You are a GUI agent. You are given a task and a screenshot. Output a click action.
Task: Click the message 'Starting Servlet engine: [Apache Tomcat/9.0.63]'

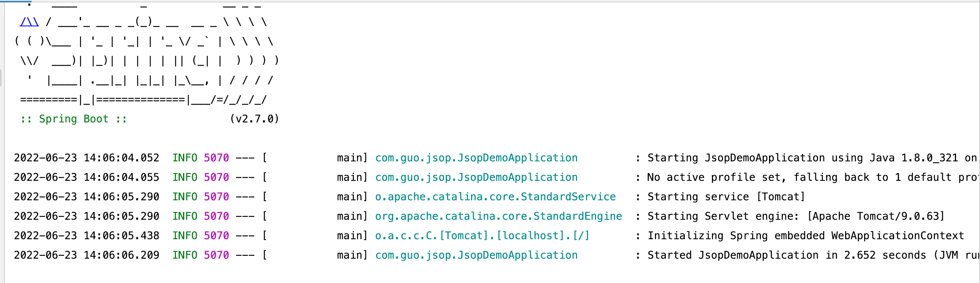796,216
